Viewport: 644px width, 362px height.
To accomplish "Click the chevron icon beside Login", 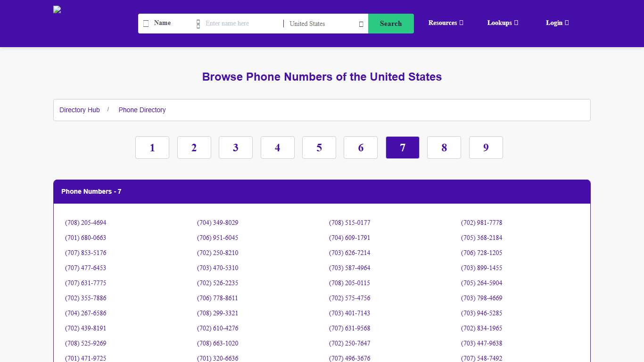I will (x=567, y=23).
